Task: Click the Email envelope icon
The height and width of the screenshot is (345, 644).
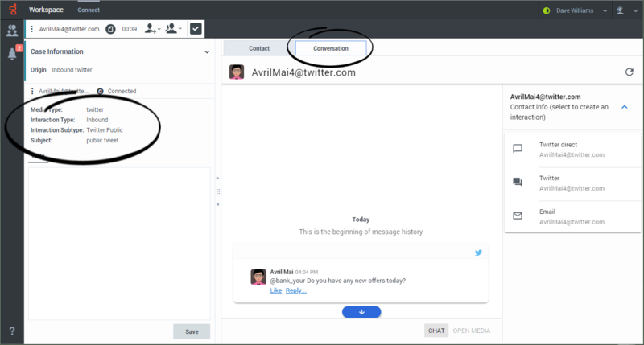Action: pyautogui.click(x=518, y=216)
